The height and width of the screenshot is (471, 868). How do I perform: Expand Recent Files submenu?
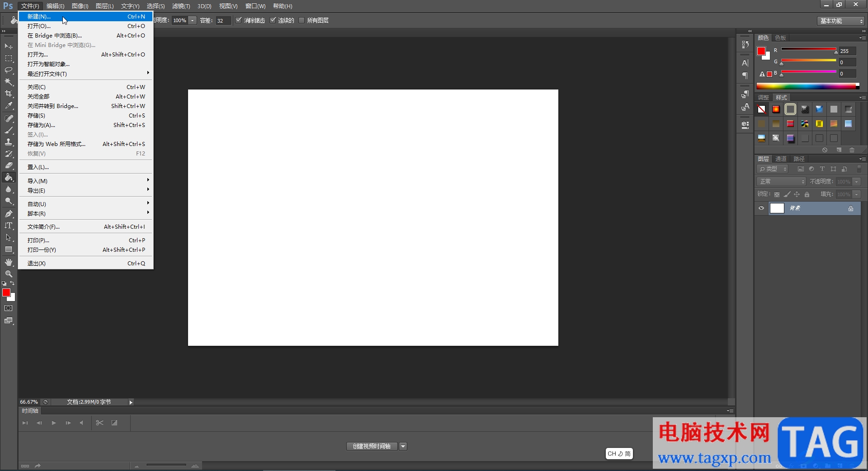click(x=86, y=74)
